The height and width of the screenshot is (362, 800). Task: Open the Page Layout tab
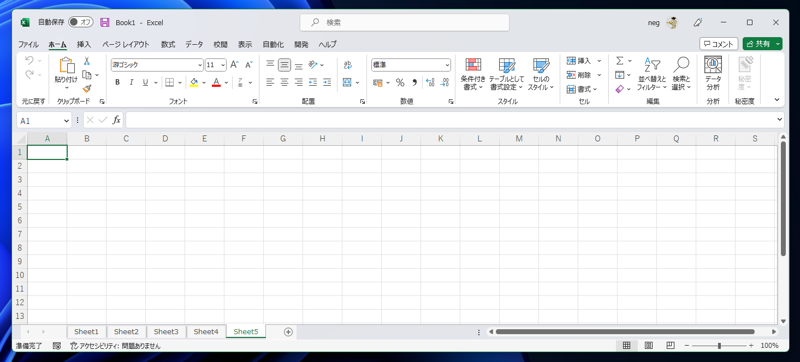point(126,44)
